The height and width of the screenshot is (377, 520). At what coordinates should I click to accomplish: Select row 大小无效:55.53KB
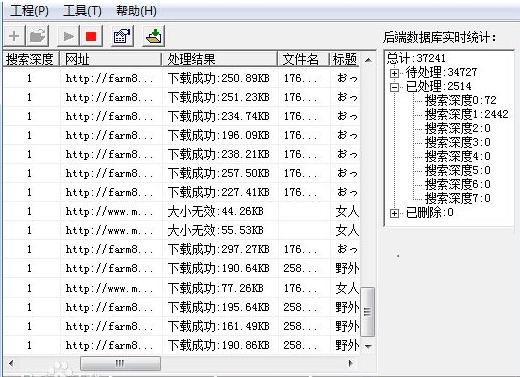pos(182,230)
